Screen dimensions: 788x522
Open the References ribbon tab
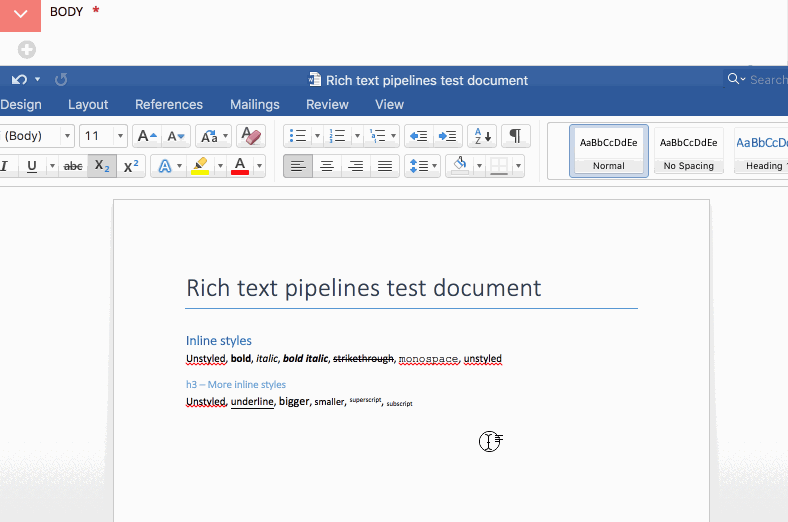click(169, 104)
